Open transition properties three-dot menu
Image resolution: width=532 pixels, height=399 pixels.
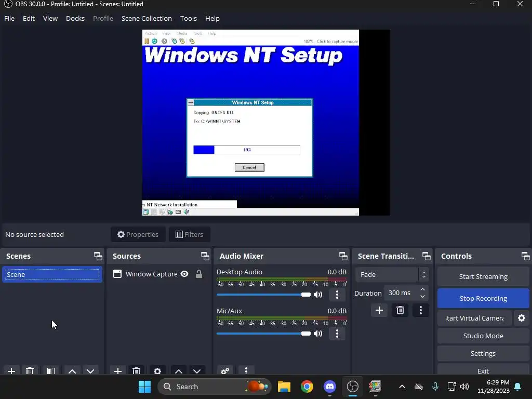(x=421, y=310)
